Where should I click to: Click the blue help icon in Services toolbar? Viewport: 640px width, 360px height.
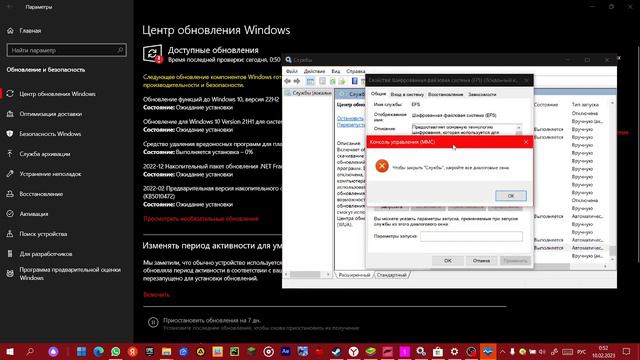coord(355,81)
